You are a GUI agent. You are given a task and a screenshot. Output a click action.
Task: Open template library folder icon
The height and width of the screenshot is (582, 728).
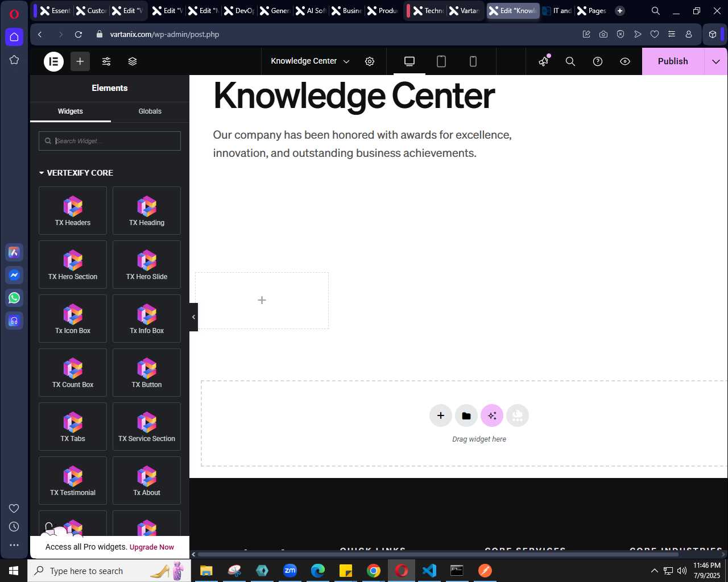click(x=466, y=415)
